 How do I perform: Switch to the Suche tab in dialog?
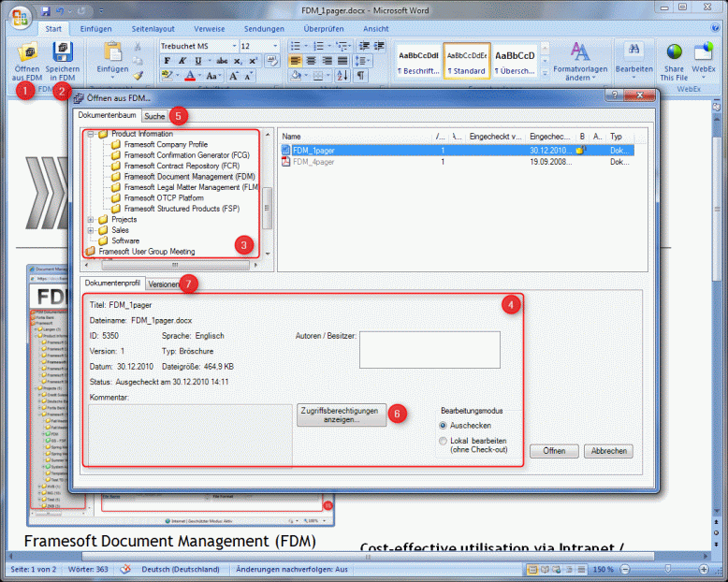point(154,116)
